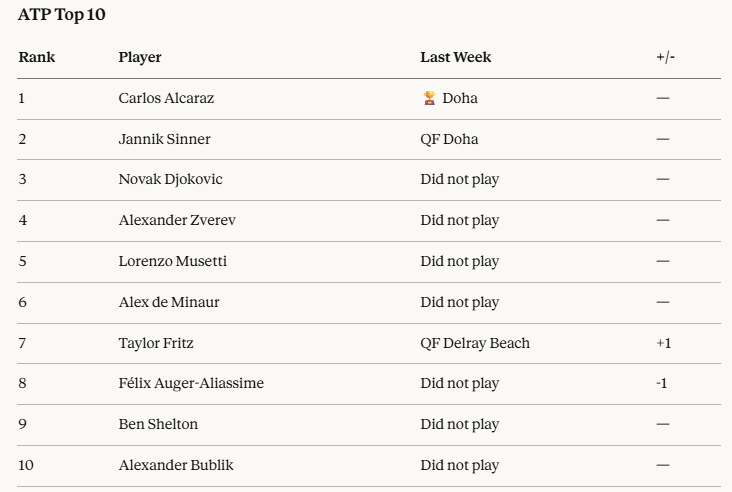Click the +/- column header

665,57
